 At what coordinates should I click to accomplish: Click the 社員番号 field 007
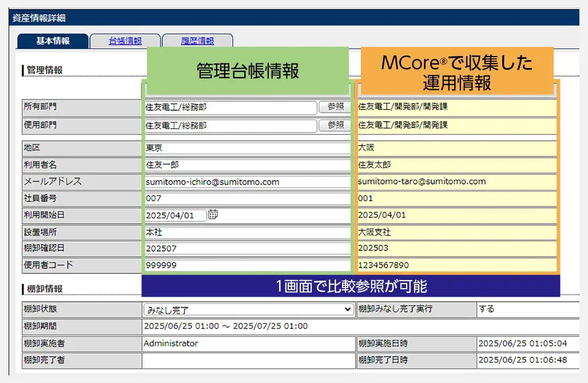tap(248, 198)
